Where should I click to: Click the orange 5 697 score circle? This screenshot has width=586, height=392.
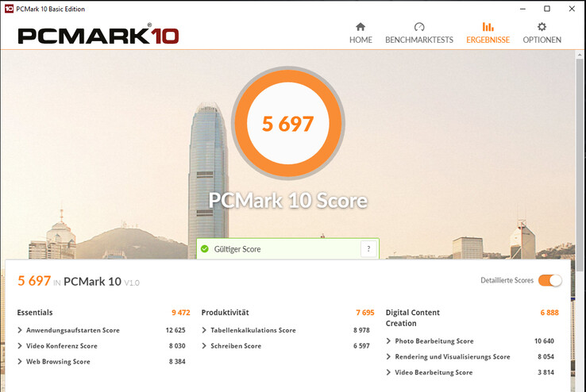pyautogui.click(x=287, y=123)
